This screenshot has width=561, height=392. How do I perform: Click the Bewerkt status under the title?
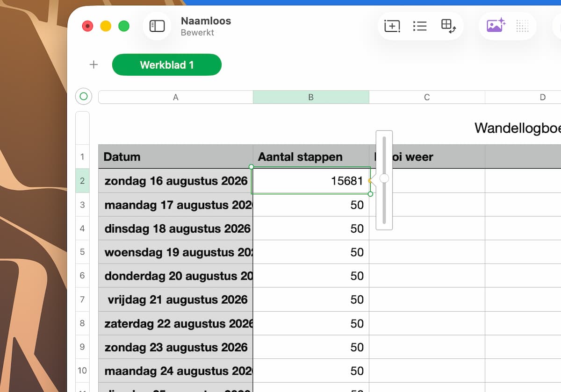(198, 33)
